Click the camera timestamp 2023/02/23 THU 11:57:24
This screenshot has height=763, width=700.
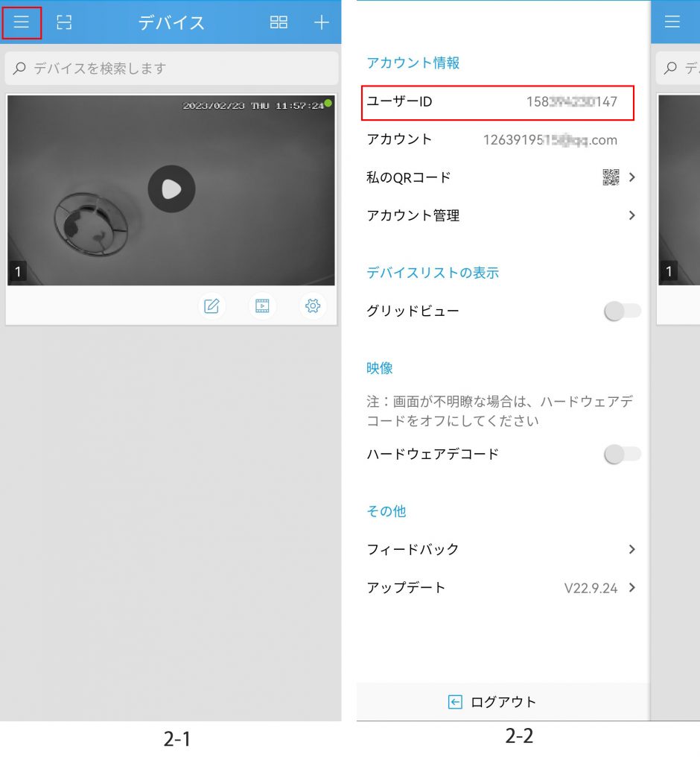253,106
